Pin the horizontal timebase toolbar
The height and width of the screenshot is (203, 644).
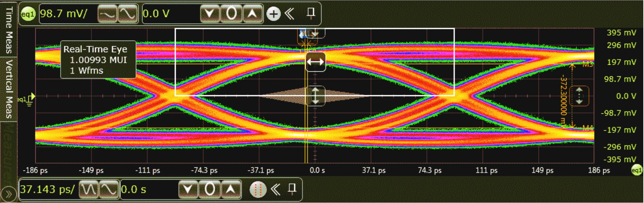(x=292, y=189)
